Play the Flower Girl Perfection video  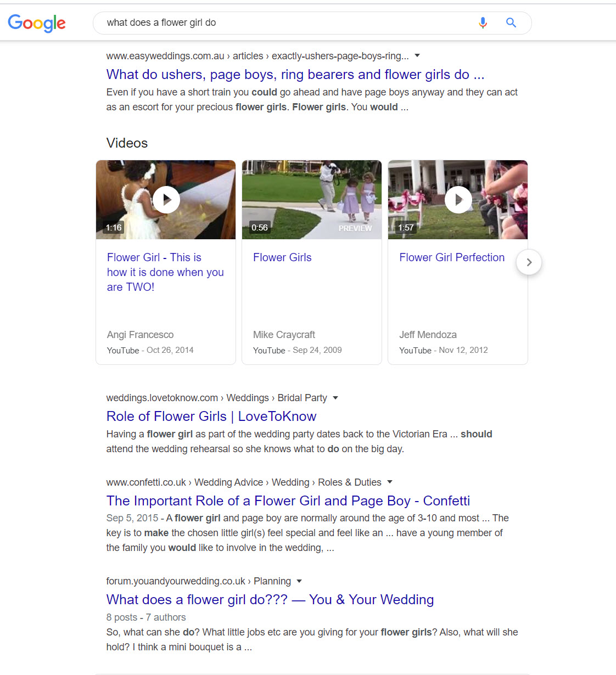pyautogui.click(x=458, y=200)
